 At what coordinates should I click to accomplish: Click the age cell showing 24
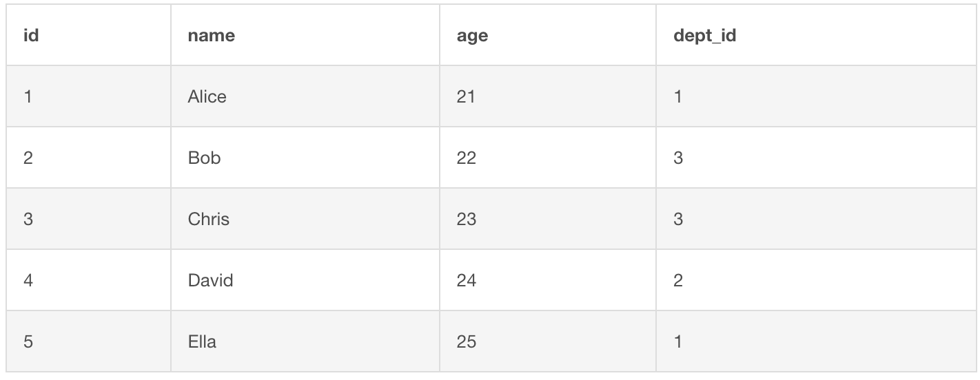466,281
